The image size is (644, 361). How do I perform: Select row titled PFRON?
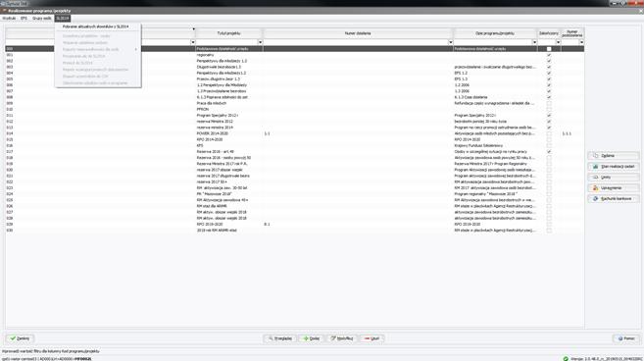(x=294, y=109)
